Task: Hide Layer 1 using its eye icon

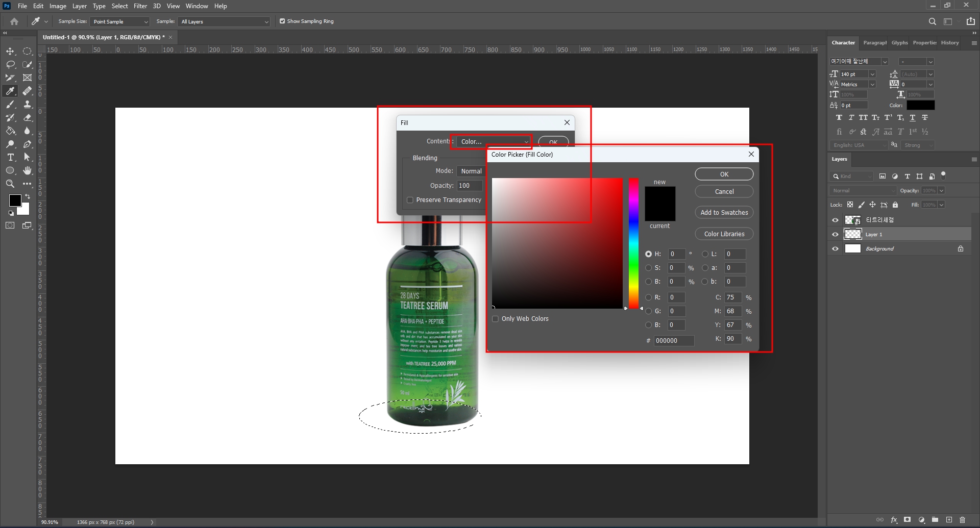Action: tap(836, 235)
